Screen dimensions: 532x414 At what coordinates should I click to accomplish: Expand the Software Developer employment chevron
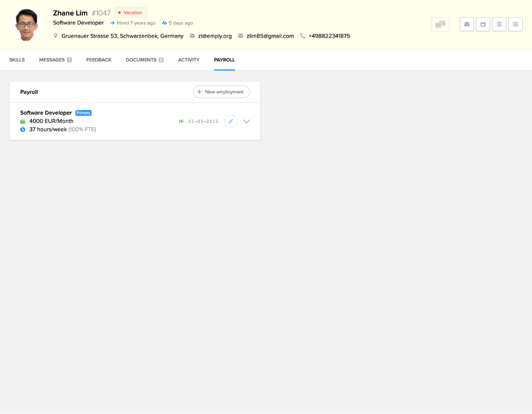tap(247, 121)
